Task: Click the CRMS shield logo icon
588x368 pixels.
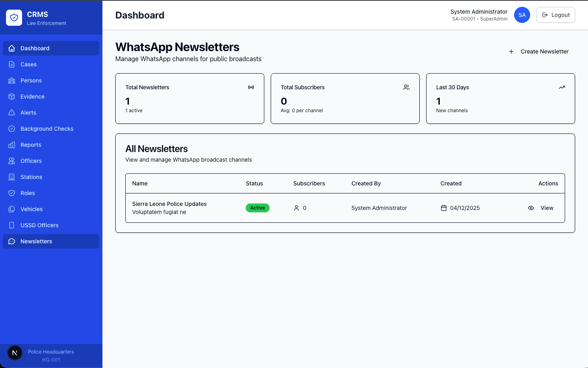Action: (14, 18)
